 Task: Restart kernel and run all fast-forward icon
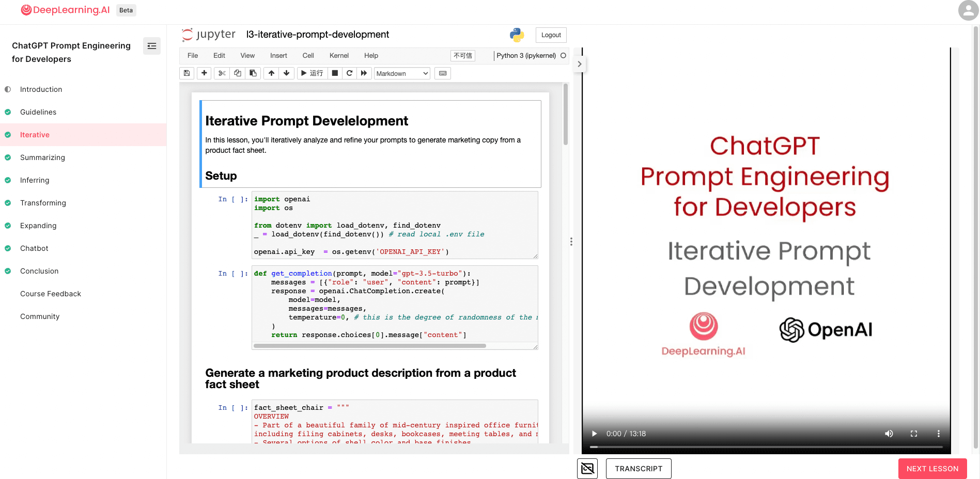(x=364, y=73)
